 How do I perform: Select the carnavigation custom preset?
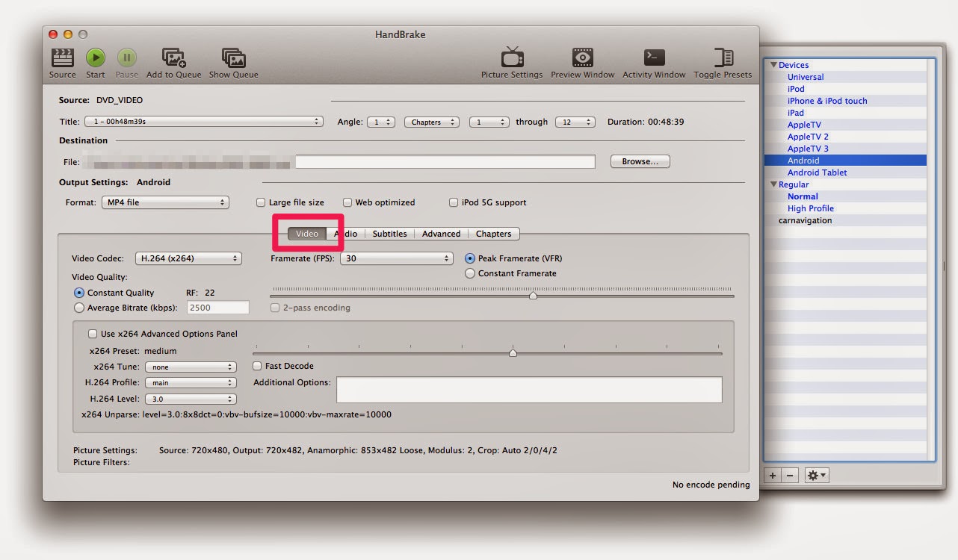[805, 220]
